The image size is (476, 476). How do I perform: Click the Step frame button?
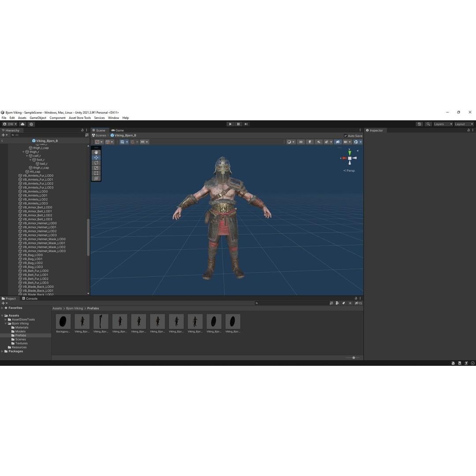(x=246, y=124)
